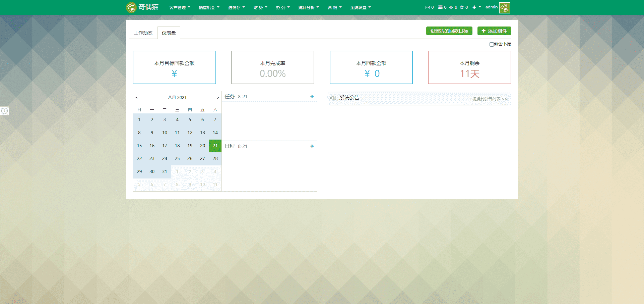The image size is (644, 304).
Task: Toggle the 包含下属 checkbox
Action: pos(492,44)
